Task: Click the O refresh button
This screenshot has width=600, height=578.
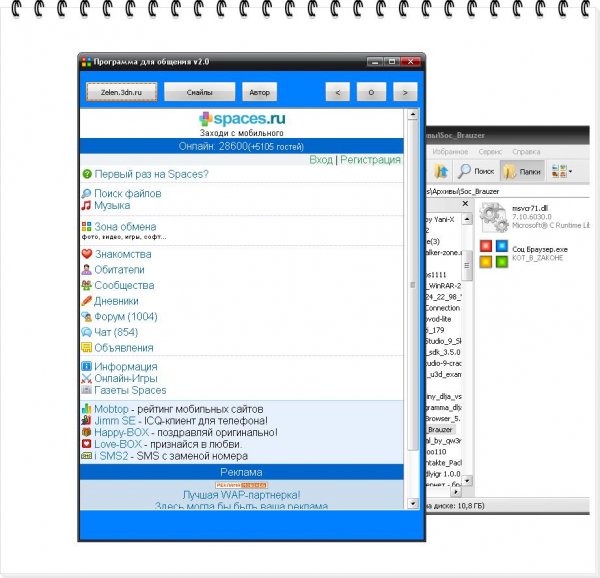Action: point(371,92)
